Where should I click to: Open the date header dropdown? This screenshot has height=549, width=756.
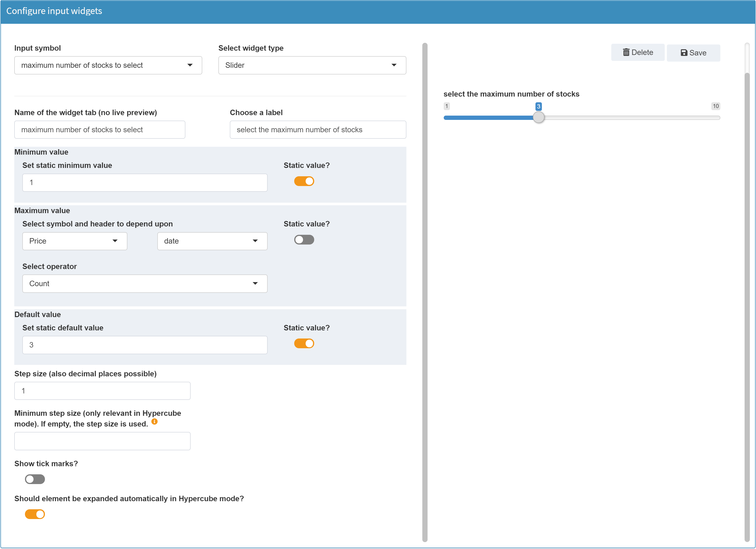coord(212,241)
